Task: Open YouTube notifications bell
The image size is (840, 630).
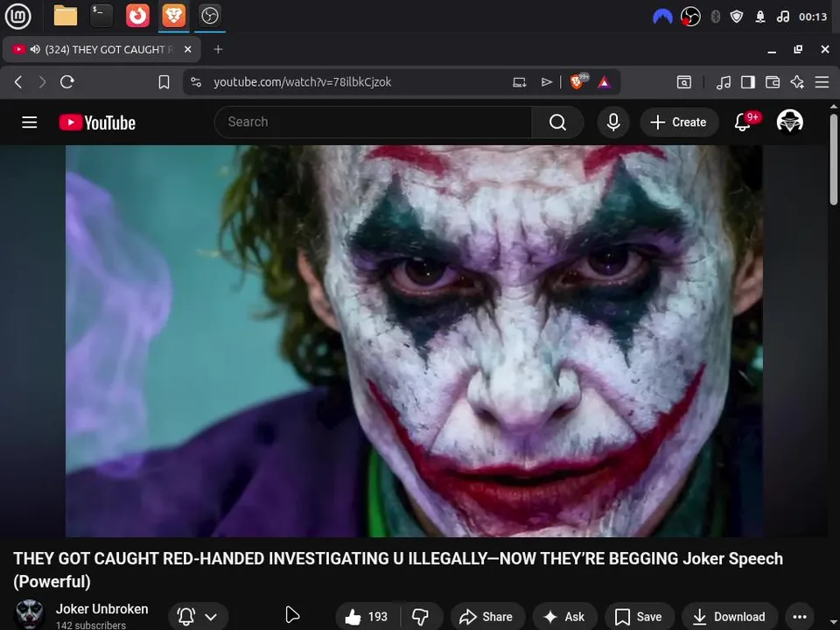Action: point(743,122)
